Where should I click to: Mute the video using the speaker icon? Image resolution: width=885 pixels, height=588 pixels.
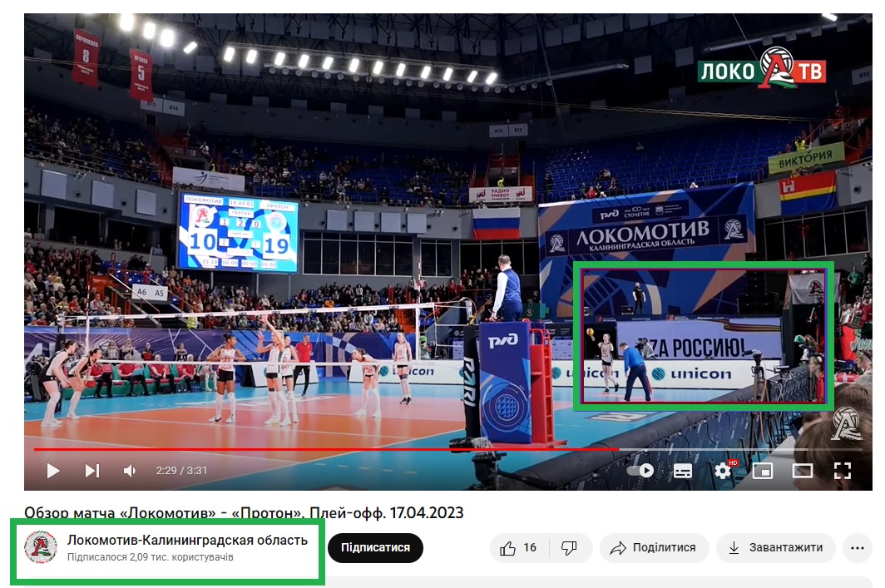(x=130, y=471)
